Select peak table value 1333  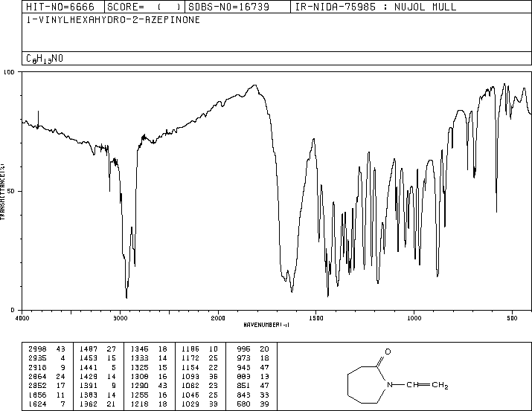click(139, 358)
